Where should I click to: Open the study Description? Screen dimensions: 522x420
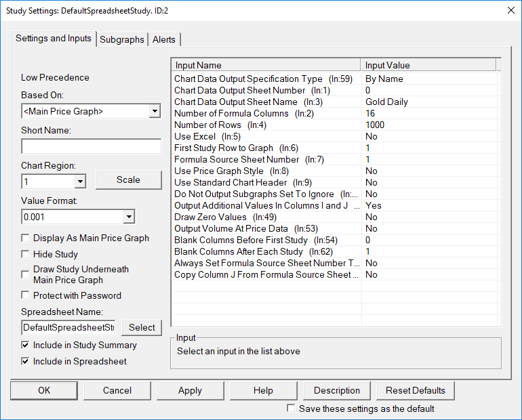(337, 390)
